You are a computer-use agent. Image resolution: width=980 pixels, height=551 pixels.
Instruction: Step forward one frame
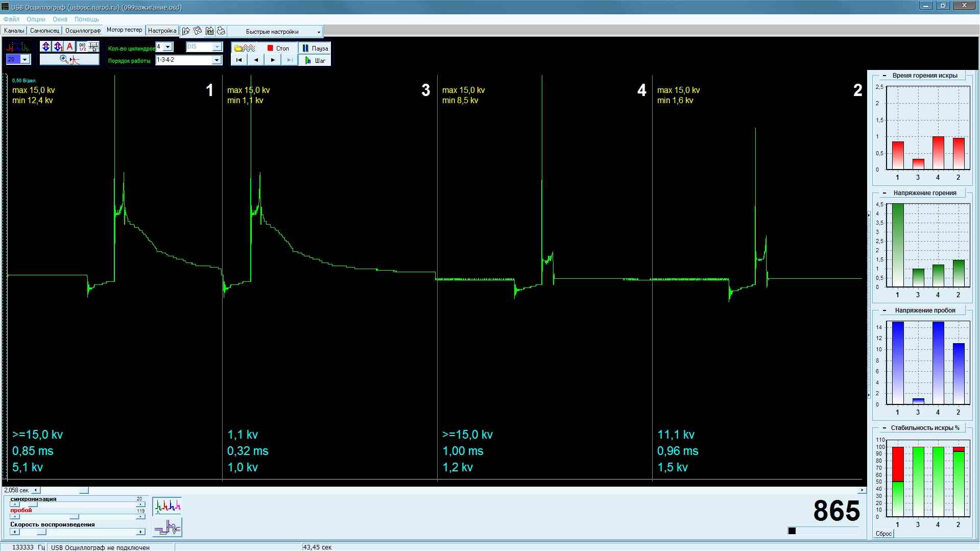click(273, 60)
